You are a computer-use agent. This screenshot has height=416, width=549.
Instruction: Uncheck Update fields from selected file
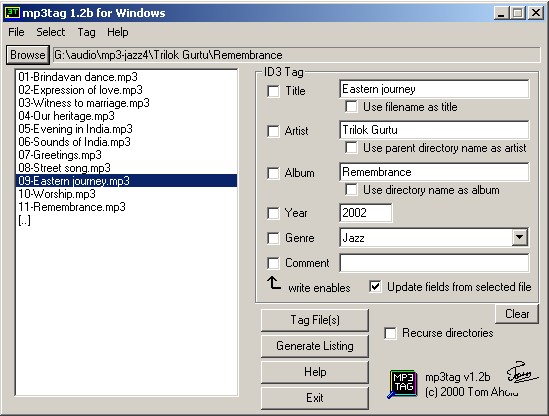375,287
